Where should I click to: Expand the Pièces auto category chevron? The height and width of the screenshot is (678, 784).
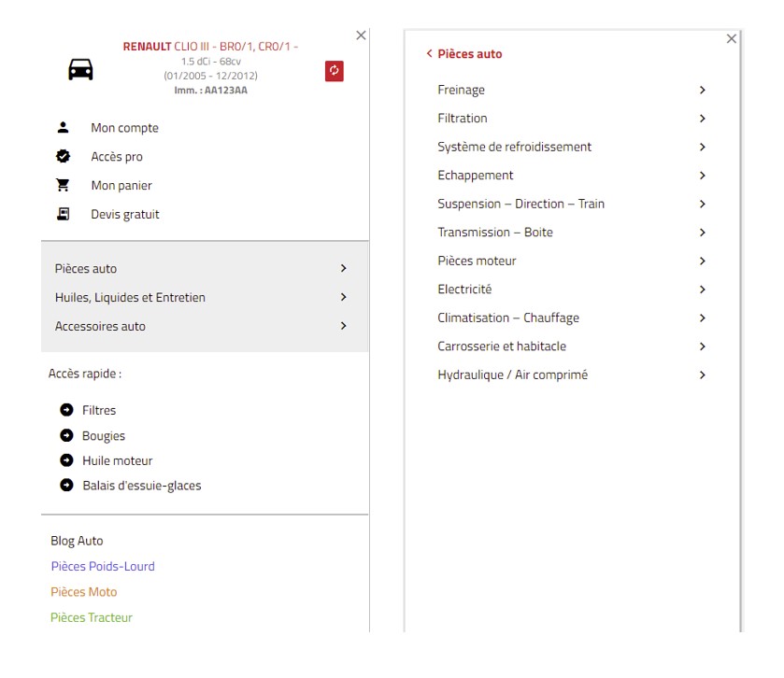(x=344, y=268)
